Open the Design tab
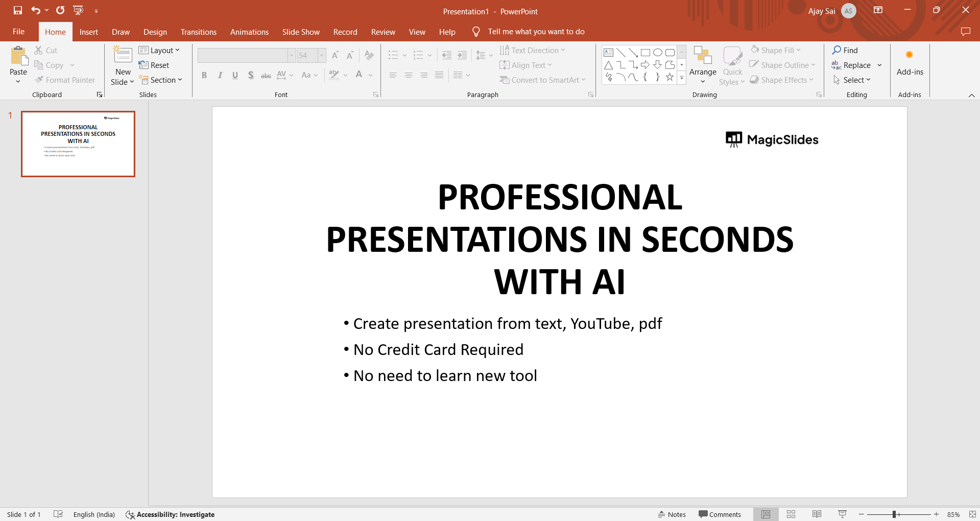 tap(155, 32)
